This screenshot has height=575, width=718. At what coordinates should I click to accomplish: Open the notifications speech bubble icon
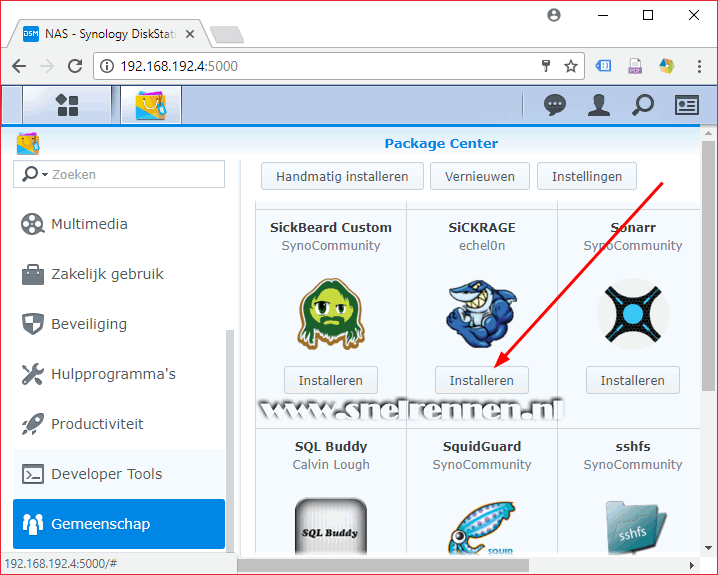555,105
